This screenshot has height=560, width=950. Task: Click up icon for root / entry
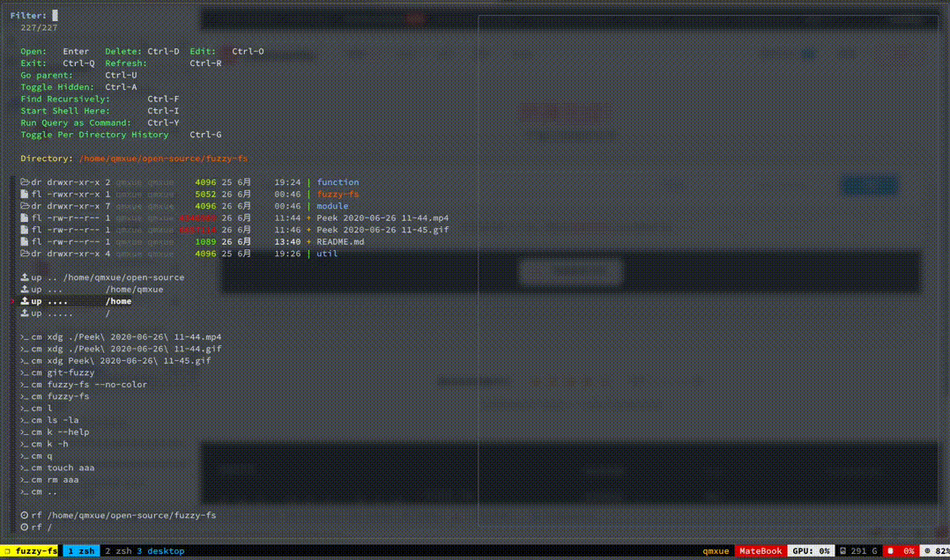[25, 313]
